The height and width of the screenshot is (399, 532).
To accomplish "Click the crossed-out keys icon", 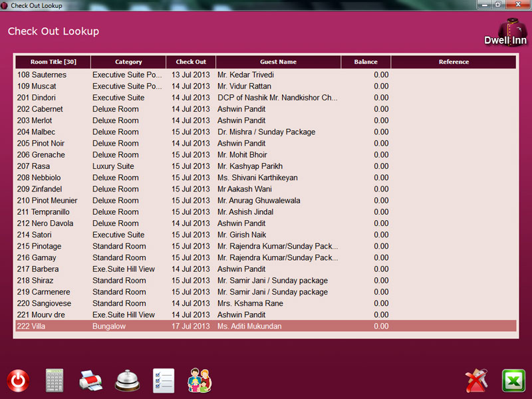I will (x=476, y=381).
